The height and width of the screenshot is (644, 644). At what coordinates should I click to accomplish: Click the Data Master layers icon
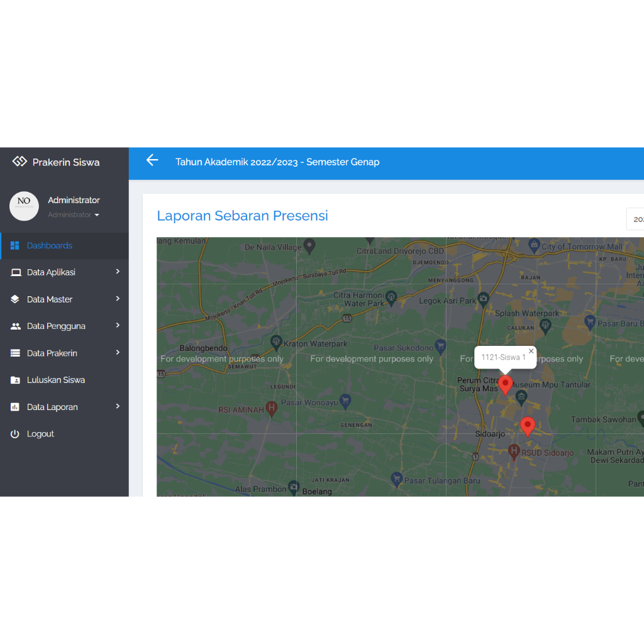point(15,299)
